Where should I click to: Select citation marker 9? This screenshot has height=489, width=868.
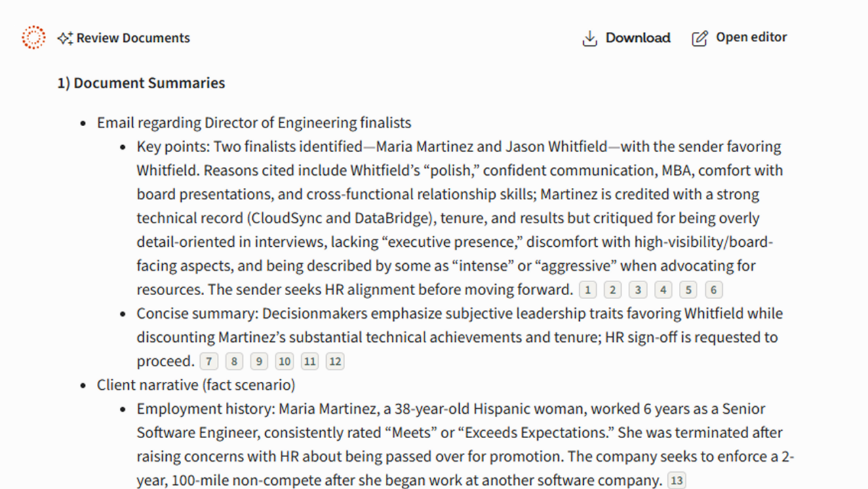click(259, 361)
